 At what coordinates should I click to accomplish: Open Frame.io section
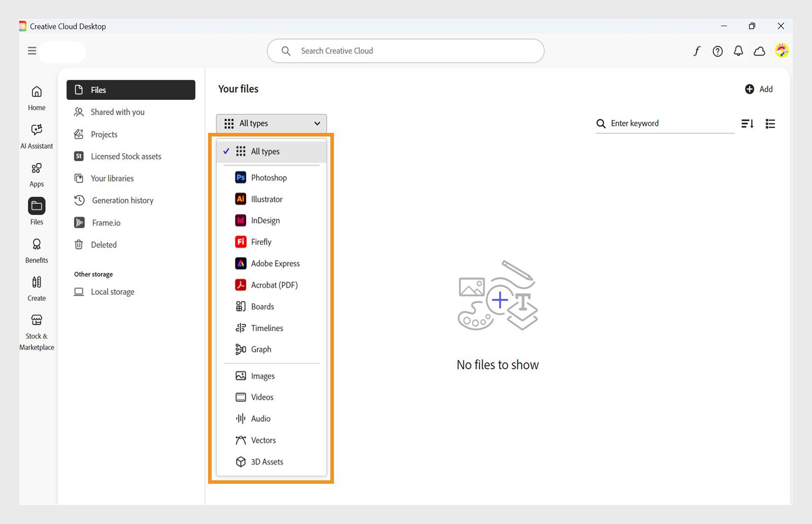[x=131, y=223]
